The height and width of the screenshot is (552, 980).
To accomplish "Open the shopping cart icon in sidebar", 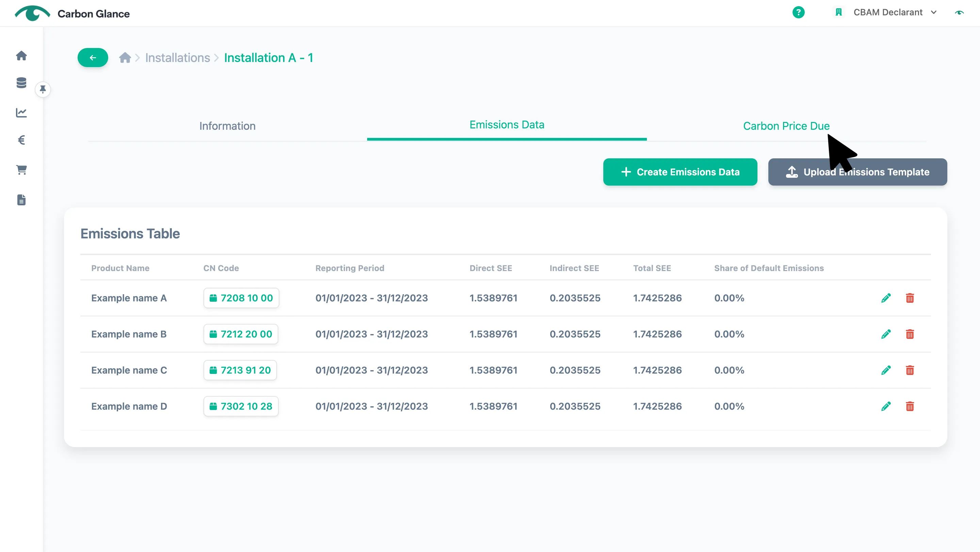I will (x=21, y=170).
